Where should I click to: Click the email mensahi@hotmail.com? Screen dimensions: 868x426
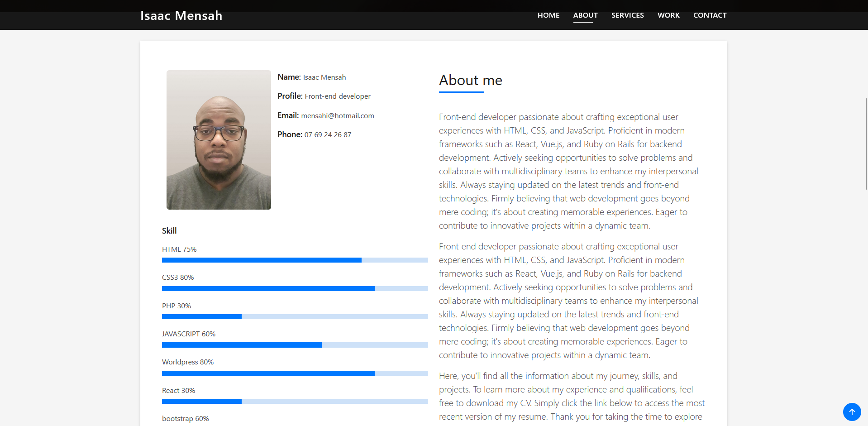pos(338,116)
